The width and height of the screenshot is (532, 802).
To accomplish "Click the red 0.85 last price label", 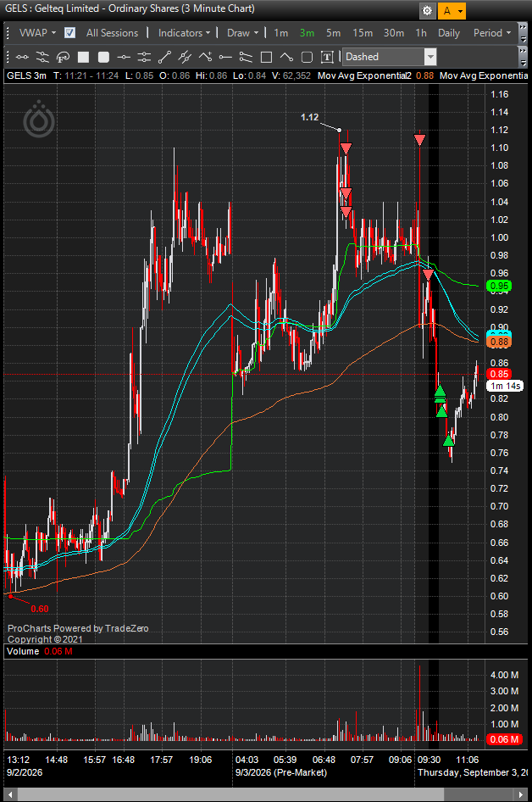I will (499, 374).
